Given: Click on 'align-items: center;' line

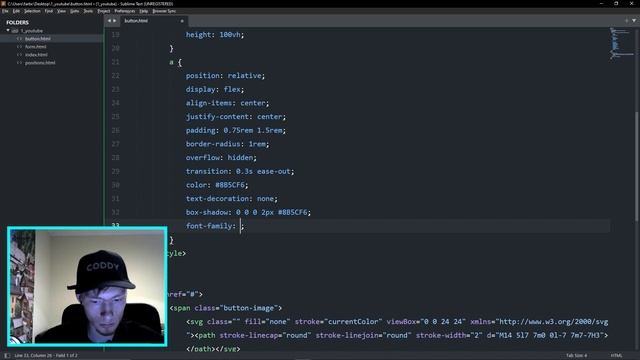Looking at the screenshot, I should coord(227,103).
